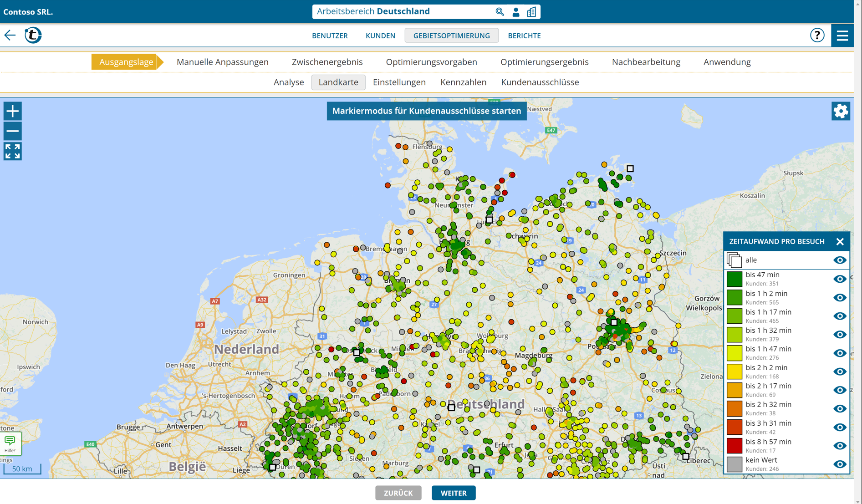Screen dimensions: 862x504
Task: Click the page vertical scrollbar
Action: pyautogui.click(x=858, y=252)
